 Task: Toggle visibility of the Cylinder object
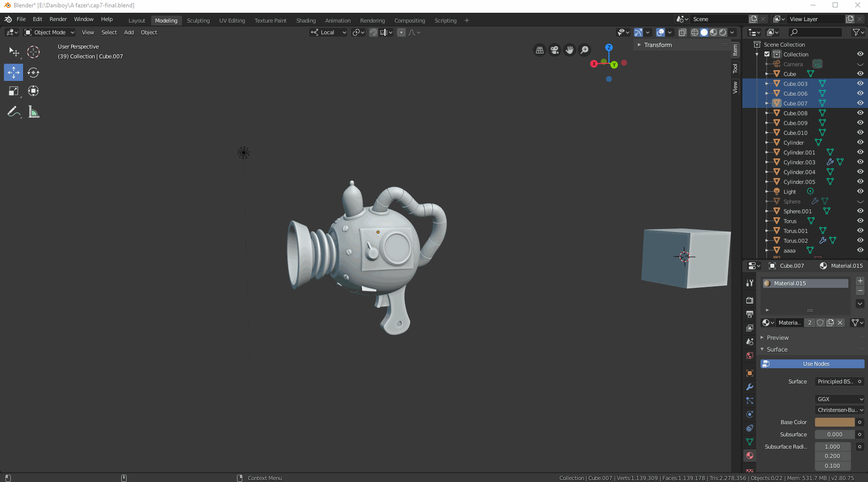[860, 143]
